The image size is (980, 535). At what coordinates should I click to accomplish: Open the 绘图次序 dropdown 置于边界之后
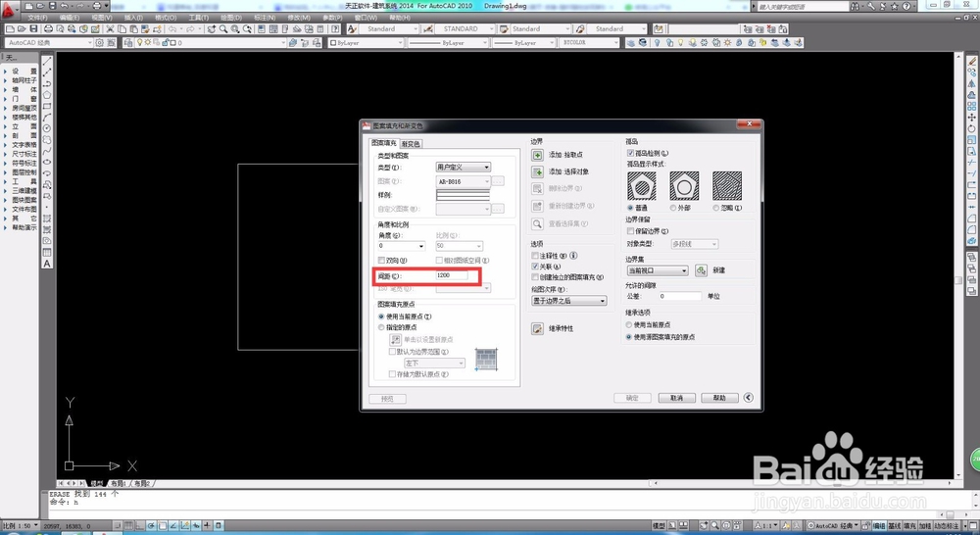(x=568, y=301)
